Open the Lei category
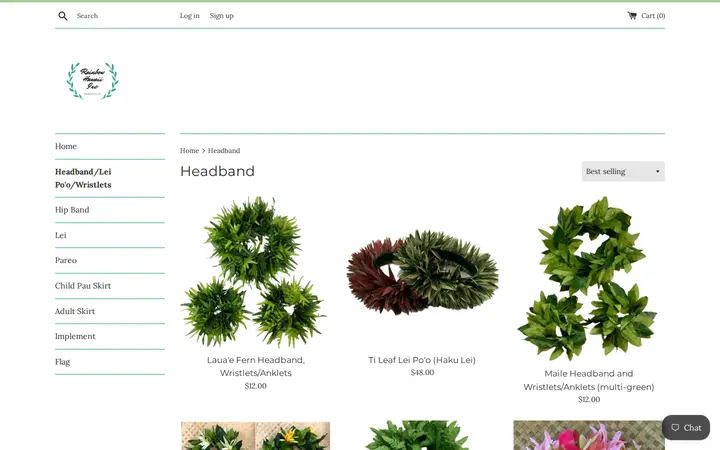The image size is (720, 450). pos(61,235)
